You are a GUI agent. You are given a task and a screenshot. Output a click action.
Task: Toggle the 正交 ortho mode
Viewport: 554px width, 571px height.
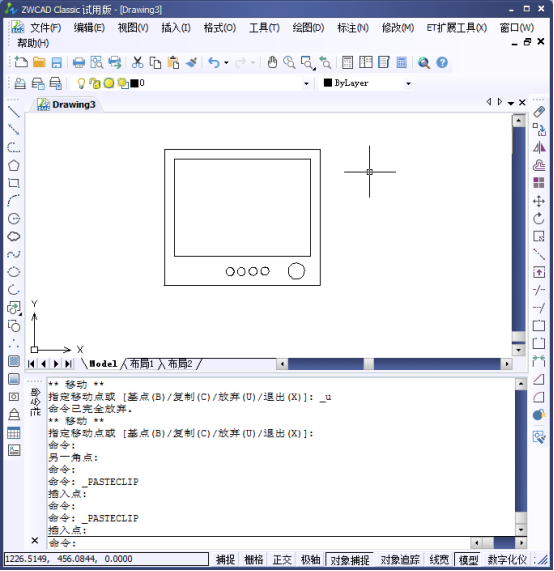coord(282,559)
